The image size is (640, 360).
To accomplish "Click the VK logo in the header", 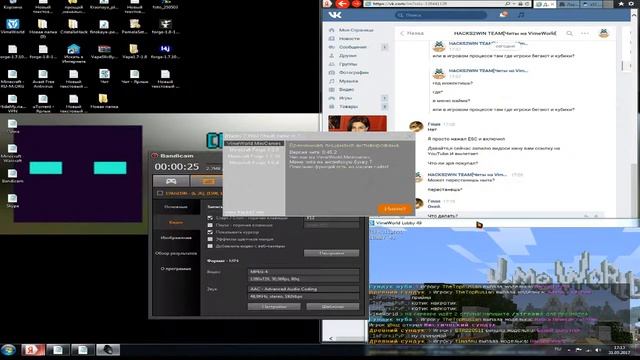I will (x=335, y=15).
